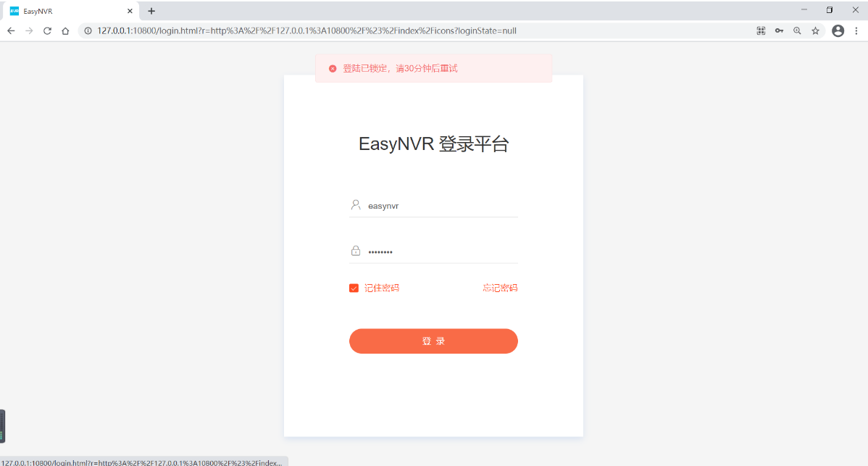Click the user icon beside username
This screenshot has height=466, width=868.
[x=356, y=205]
